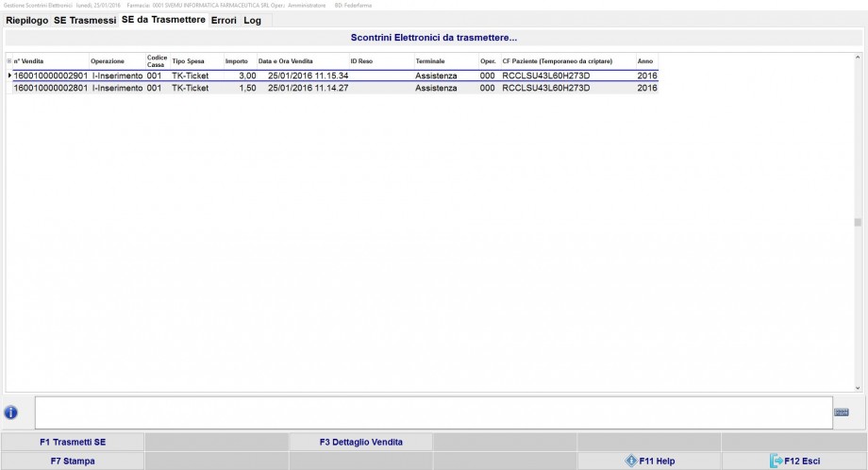Sort by the Importo column header
The image size is (868, 470).
237,61
